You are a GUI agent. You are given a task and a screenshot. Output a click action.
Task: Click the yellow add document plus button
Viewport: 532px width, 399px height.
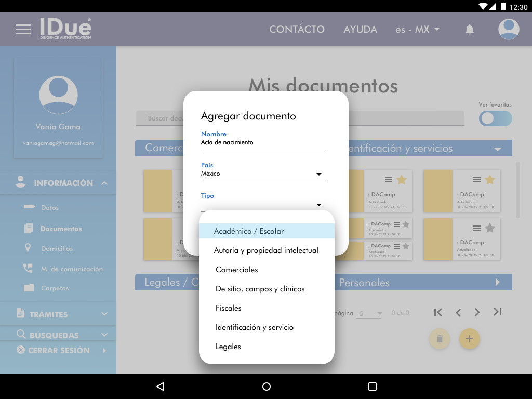470,339
